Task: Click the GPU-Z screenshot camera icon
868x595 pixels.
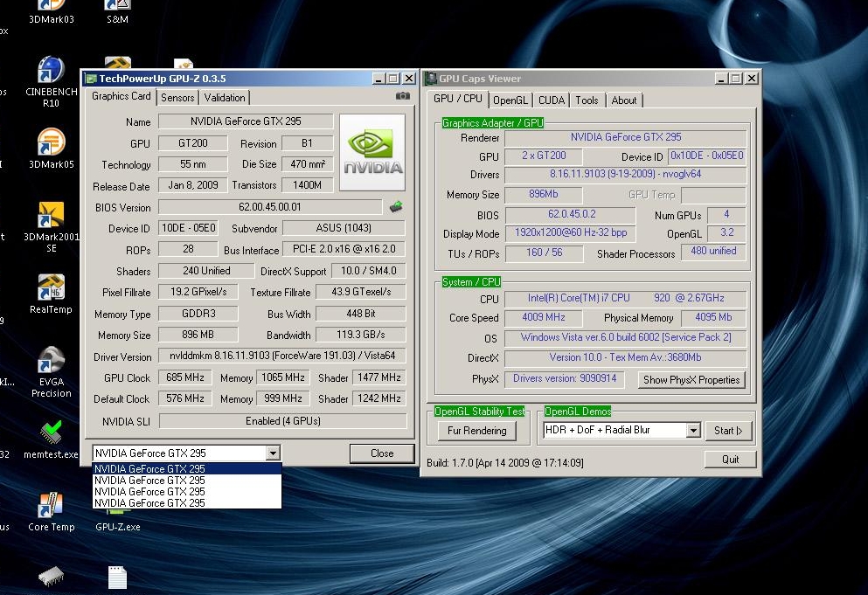Action: click(x=402, y=96)
